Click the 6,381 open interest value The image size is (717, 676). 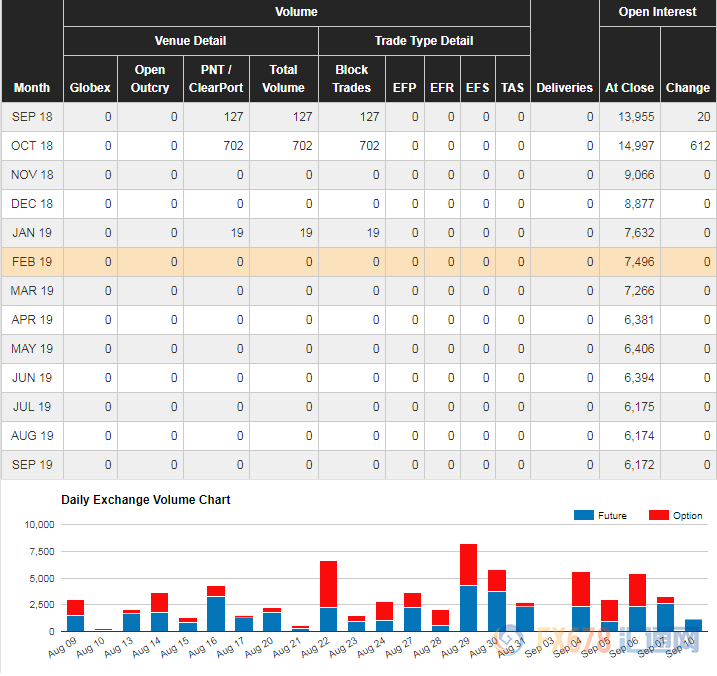[639, 320]
